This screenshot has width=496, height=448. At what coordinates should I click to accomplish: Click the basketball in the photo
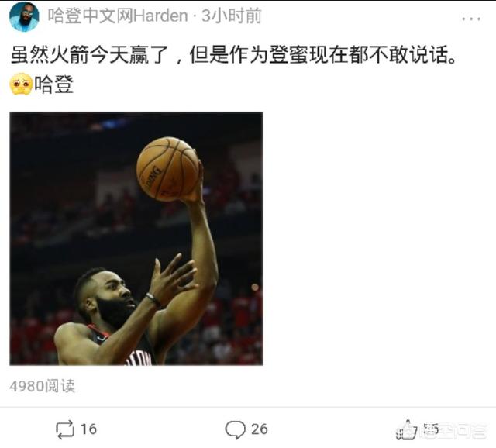167,169
